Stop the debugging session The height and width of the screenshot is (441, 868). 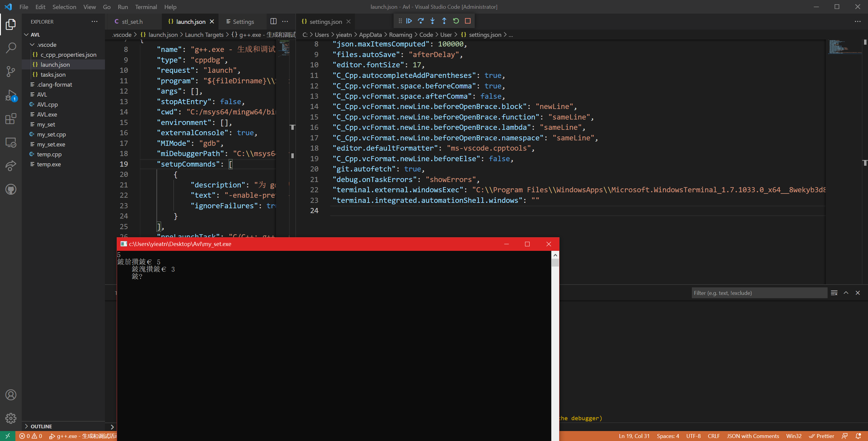467,21
